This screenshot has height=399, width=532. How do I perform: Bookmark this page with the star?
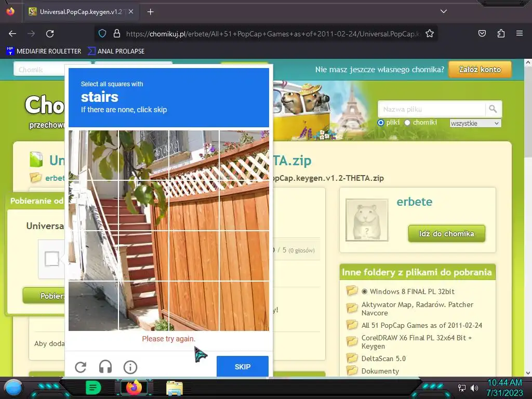tap(430, 34)
